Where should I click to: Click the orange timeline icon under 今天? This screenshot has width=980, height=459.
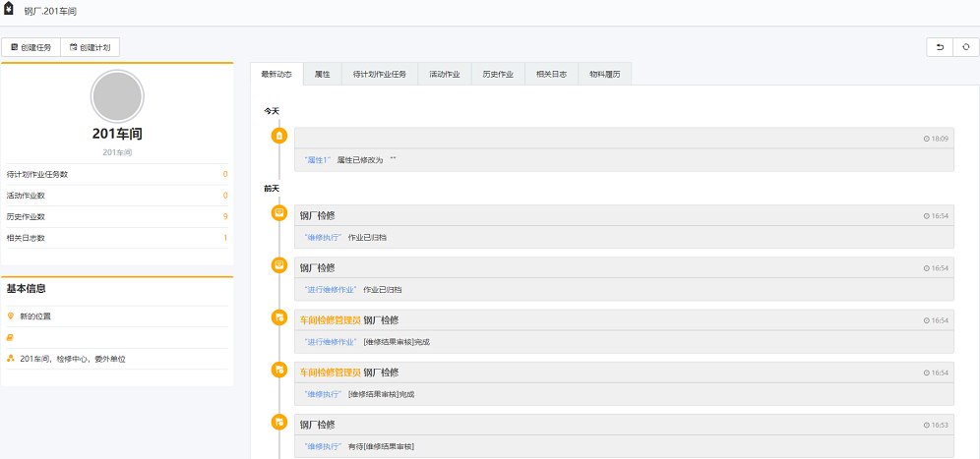[x=279, y=135]
